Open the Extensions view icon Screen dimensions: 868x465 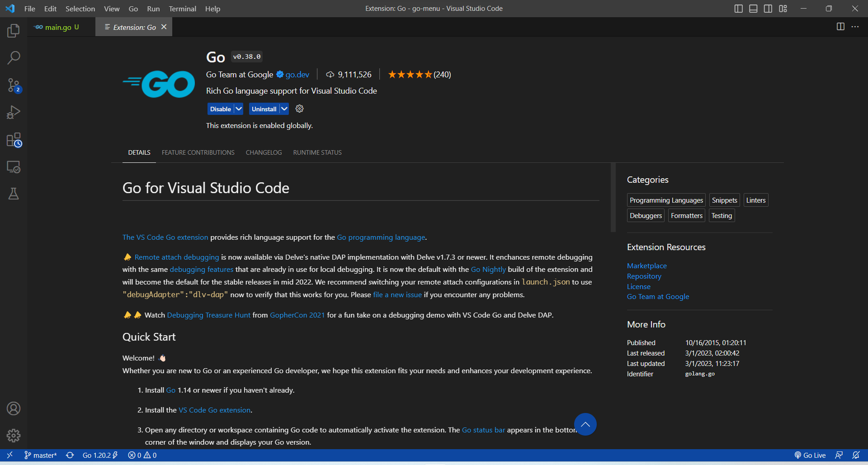point(14,140)
